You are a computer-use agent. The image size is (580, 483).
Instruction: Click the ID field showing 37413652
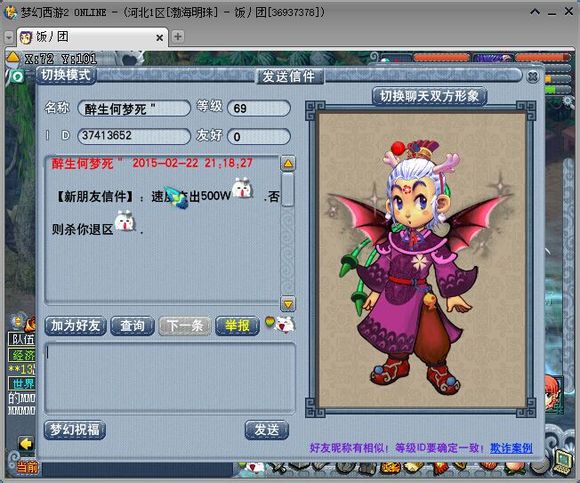134,136
